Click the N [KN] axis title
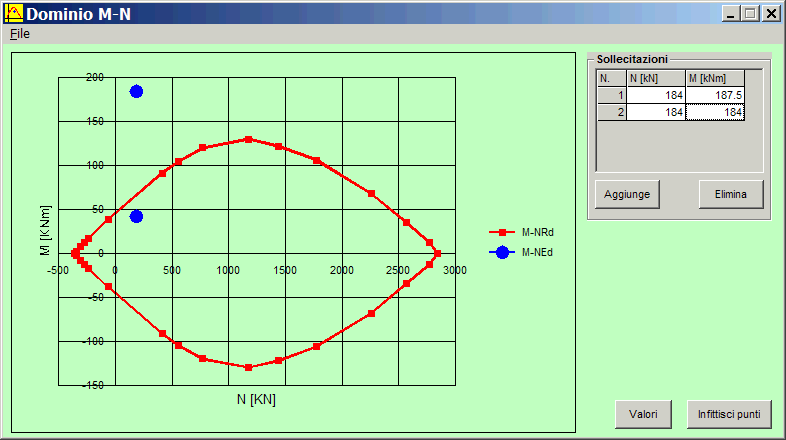This screenshot has height=440, width=786. pyautogui.click(x=256, y=399)
